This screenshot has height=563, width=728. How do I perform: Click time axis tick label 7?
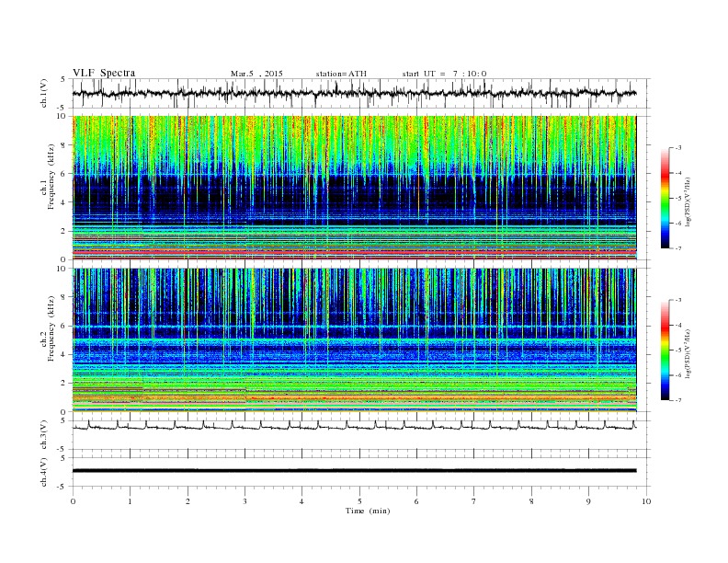[x=474, y=501]
